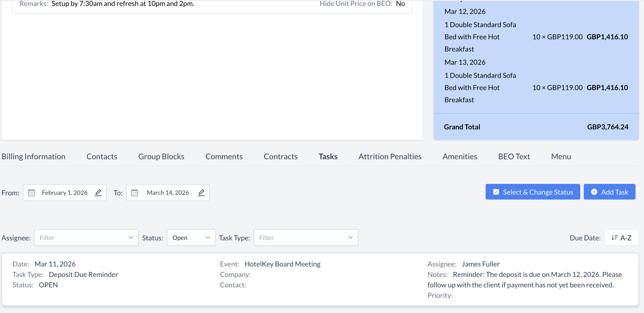Click the plus icon on Add Task
644x313 pixels.
pyautogui.click(x=594, y=192)
